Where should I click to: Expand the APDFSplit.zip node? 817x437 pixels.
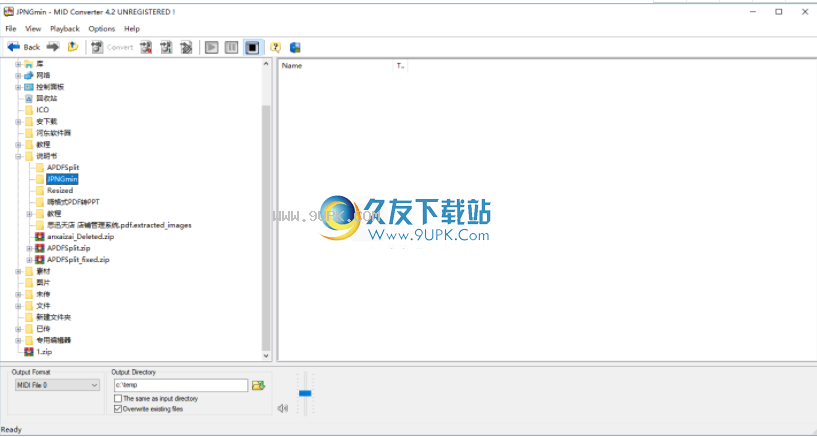coord(29,248)
